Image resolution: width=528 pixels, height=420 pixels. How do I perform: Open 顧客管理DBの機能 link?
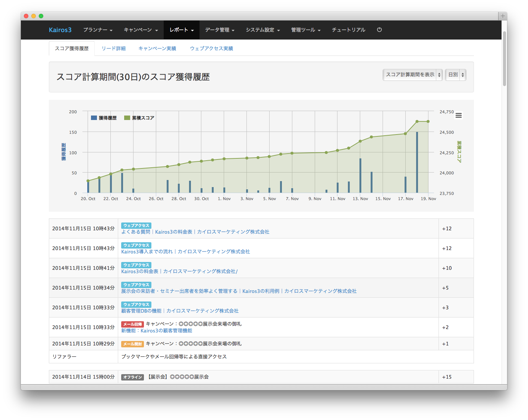(x=180, y=311)
